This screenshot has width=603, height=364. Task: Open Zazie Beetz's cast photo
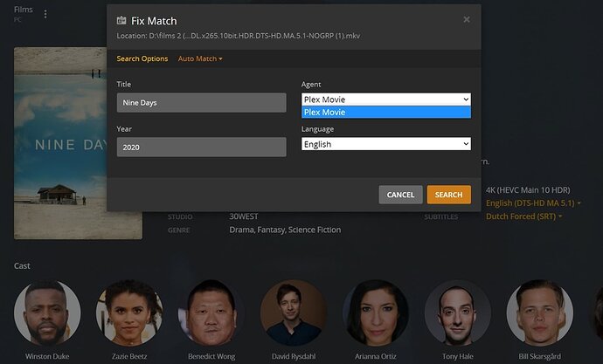(129, 312)
